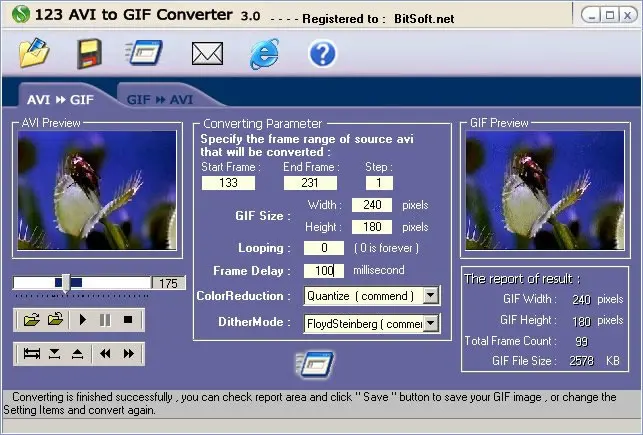
Task: Click the mark start frame icon
Action: [x=55, y=354]
